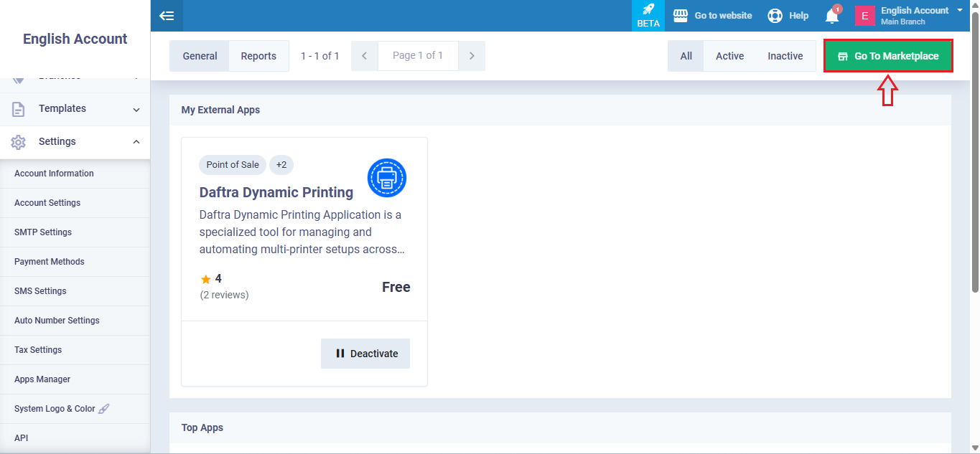Show only Inactive apps filter
980x454 pixels.
[785, 56]
